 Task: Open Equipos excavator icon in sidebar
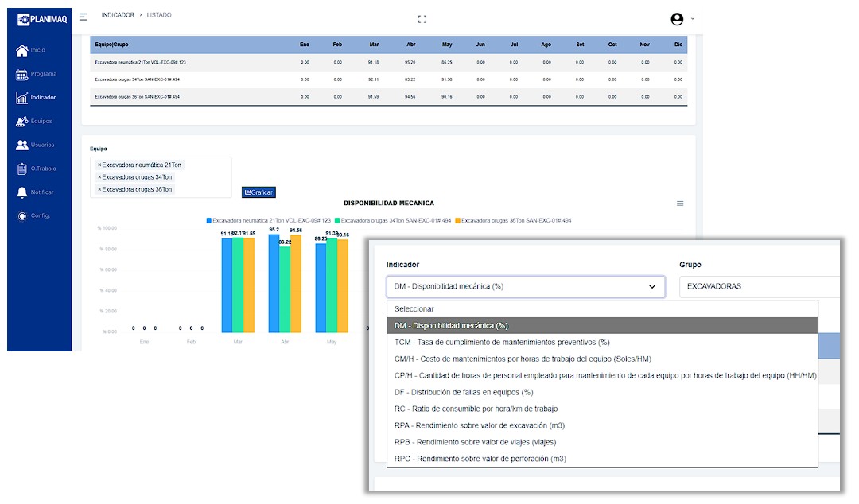(22, 122)
